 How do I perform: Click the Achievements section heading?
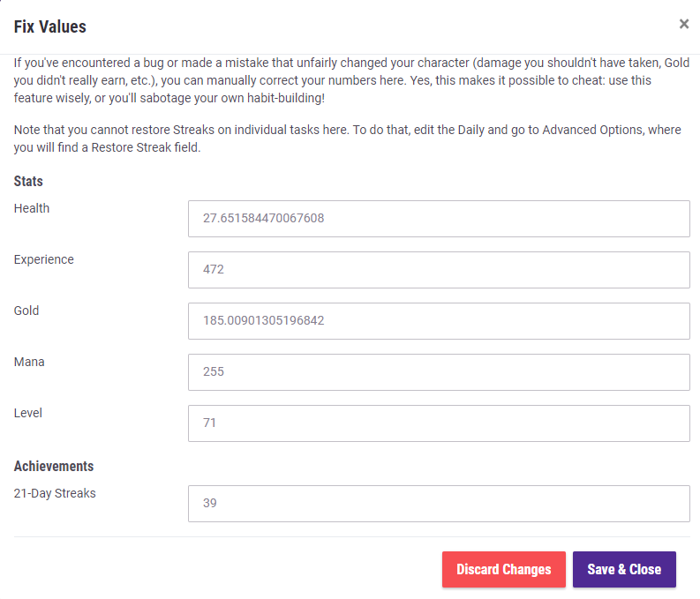tap(54, 467)
